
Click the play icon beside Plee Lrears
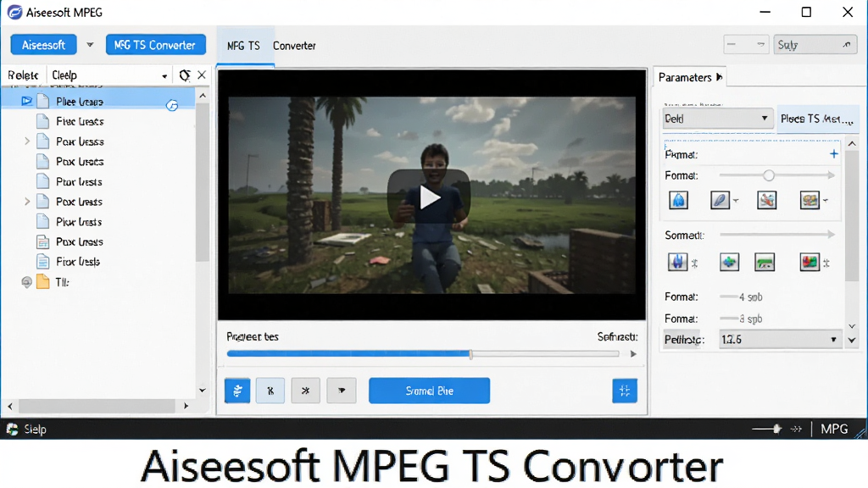click(26, 102)
